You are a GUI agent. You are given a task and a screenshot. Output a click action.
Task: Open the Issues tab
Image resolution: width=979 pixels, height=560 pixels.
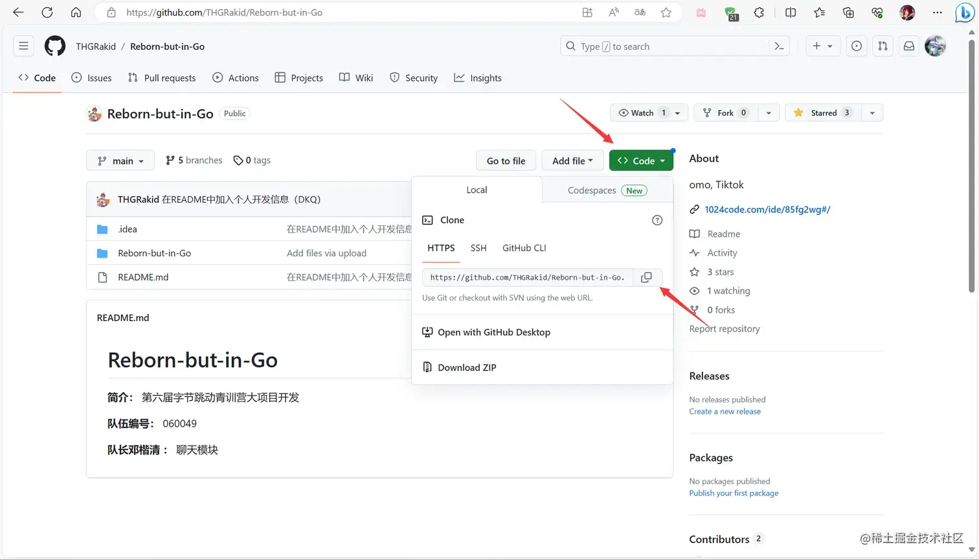coord(91,78)
